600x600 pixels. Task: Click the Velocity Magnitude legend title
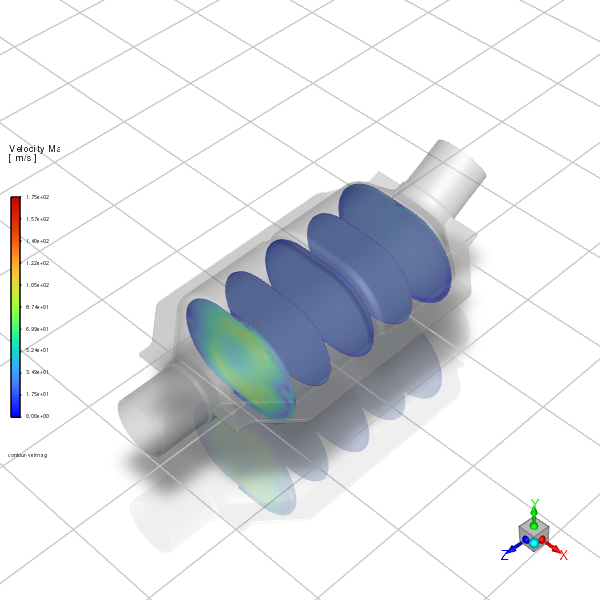click(x=34, y=149)
